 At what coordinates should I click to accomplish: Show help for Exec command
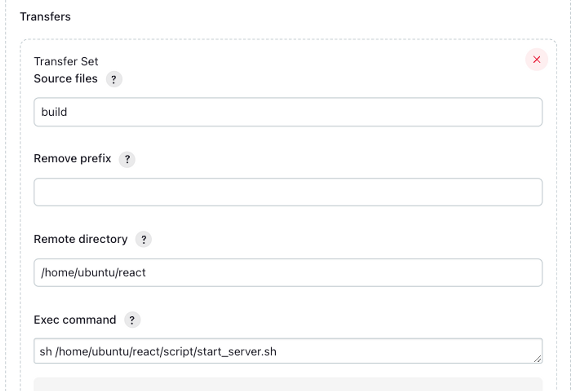coord(132,320)
